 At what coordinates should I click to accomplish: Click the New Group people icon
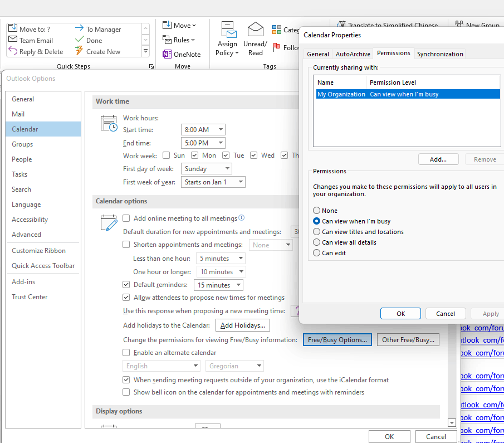click(459, 24)
